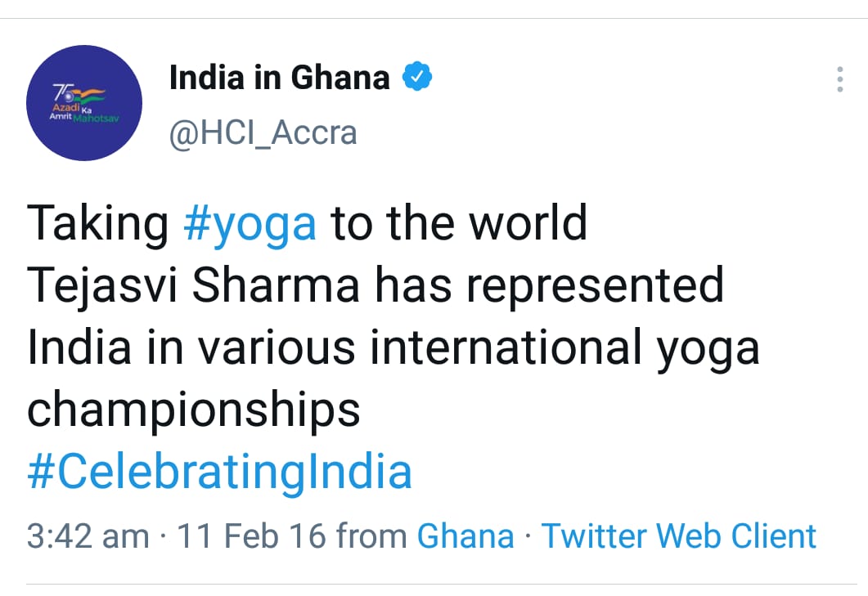Open the India in Ghana profile avatar
This screenshot has width=868, height=596.
84,103
